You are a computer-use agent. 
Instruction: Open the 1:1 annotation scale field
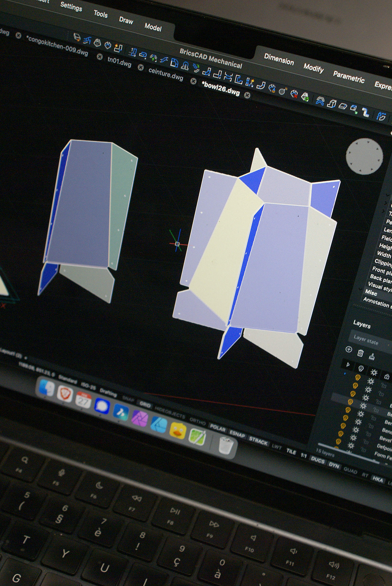click(x=303, y=456)
